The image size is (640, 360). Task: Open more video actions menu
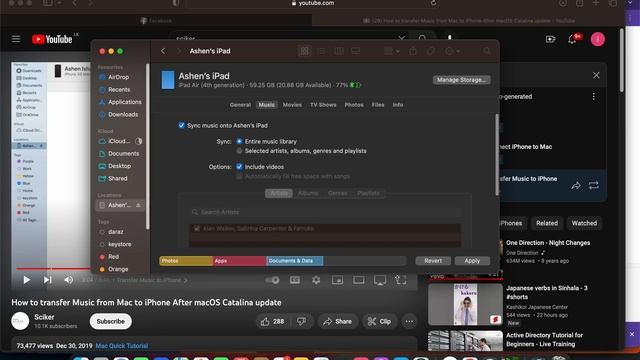pyautogui.click(x=409, y=322)
